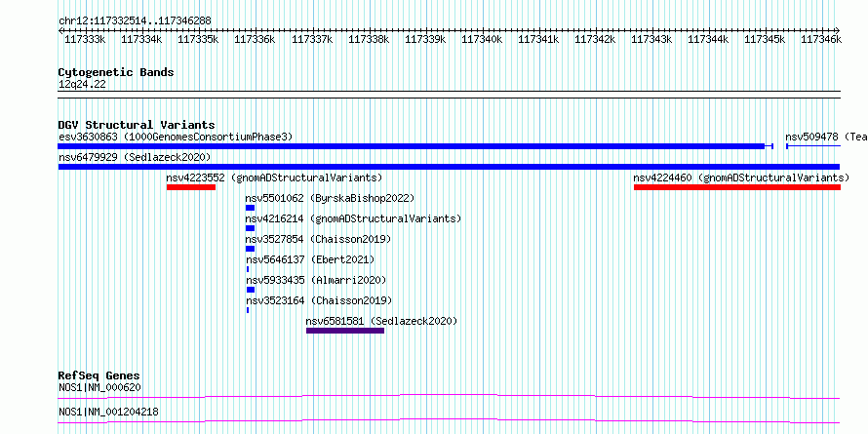Screen dimensions: 868x434
Task: Click the nsv6479929 Sedlazeck2020 label
Action: (135, 158)
